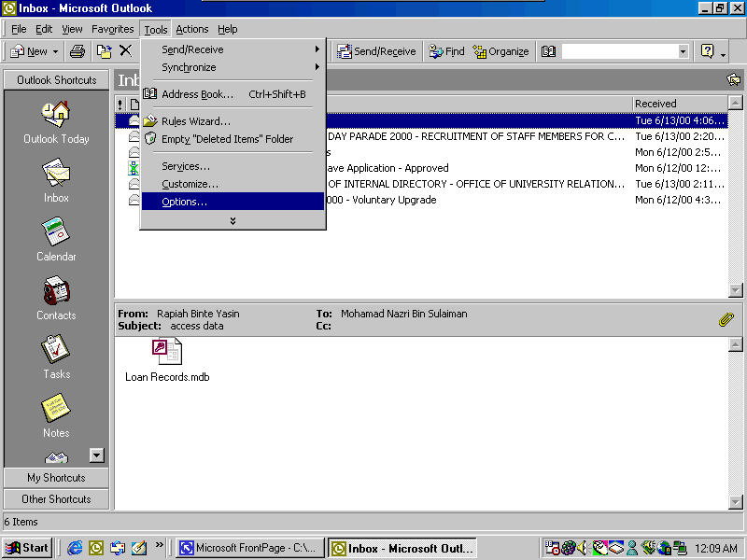Sort by the Importance column header

(120, 104)
